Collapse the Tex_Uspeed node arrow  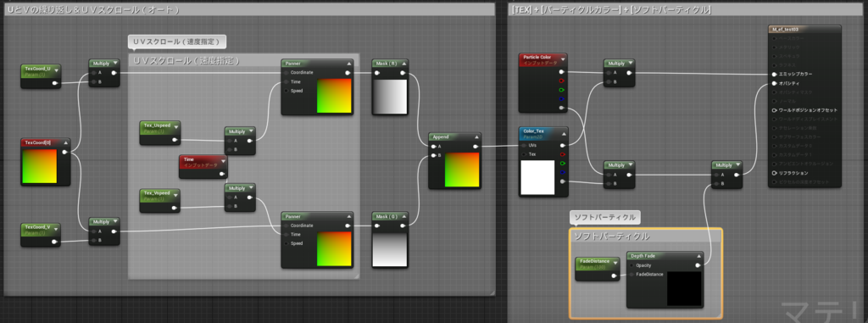[x=175, y=126]
